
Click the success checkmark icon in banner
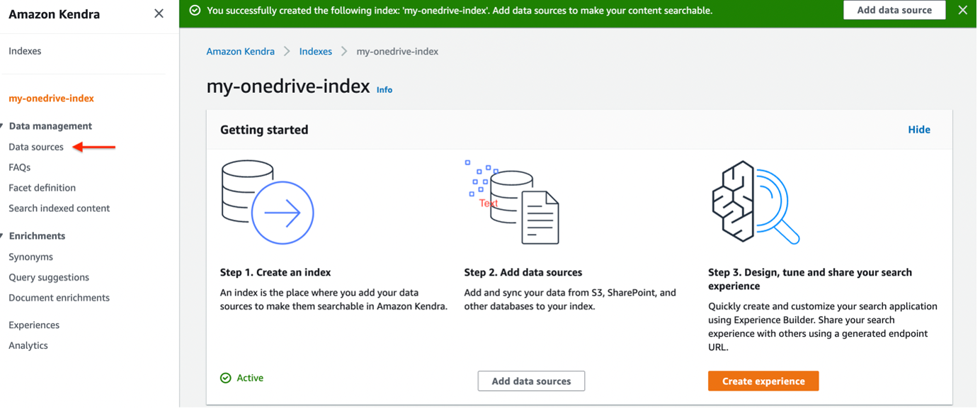(195, 11)
